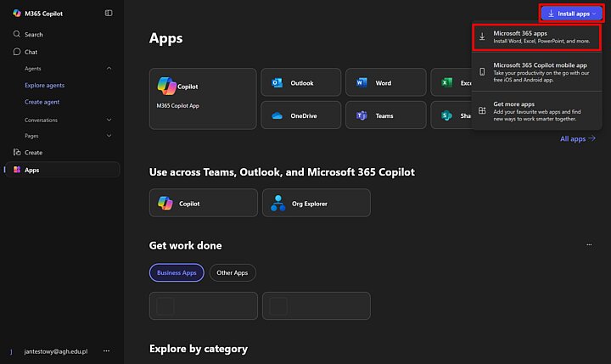Open the Install apps dropdown button
Image resolution: width=611 pixels, height=364 pixels.
(x=571, y=14)
